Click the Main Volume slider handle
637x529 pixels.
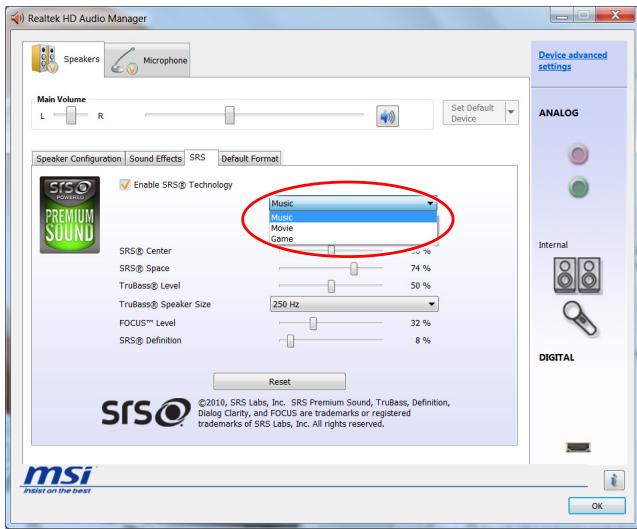point(230,115)
